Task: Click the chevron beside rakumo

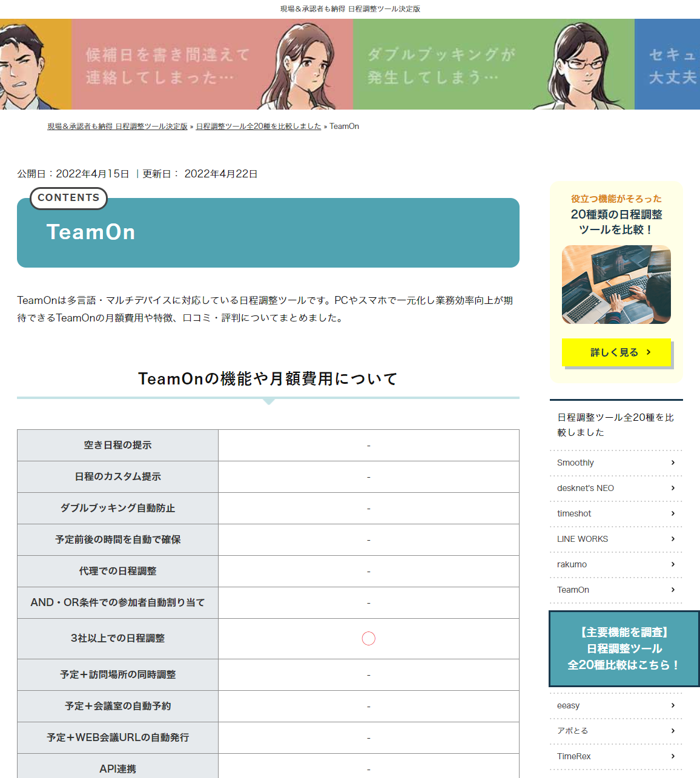Action: (x=673, y=564)
